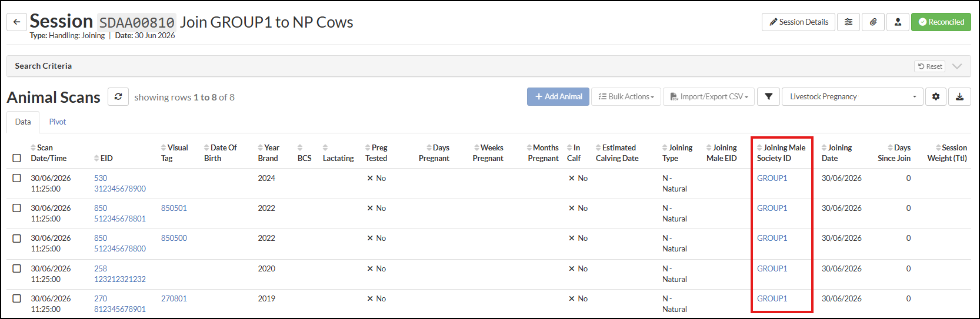980x319 pixels.
Task: Open the attachments paperclip icon
Action: pyautogui.click(x=873, y=22)
